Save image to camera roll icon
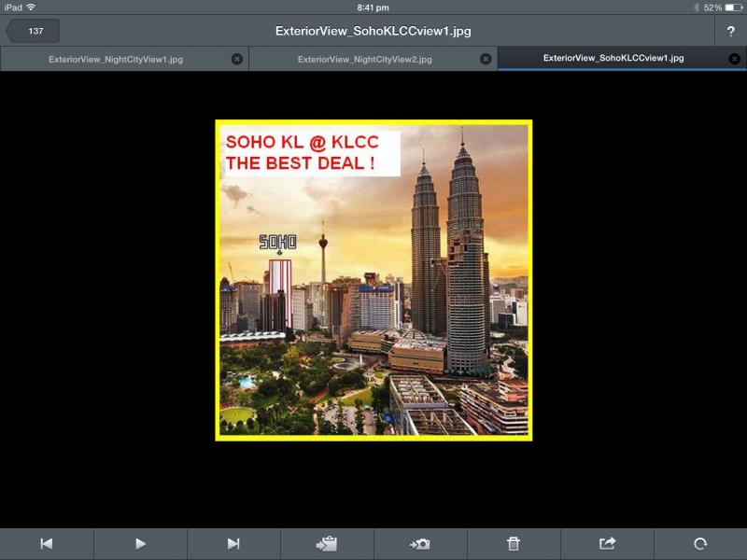The width and height of the screenshot is (747, 560). pos(419,544)
